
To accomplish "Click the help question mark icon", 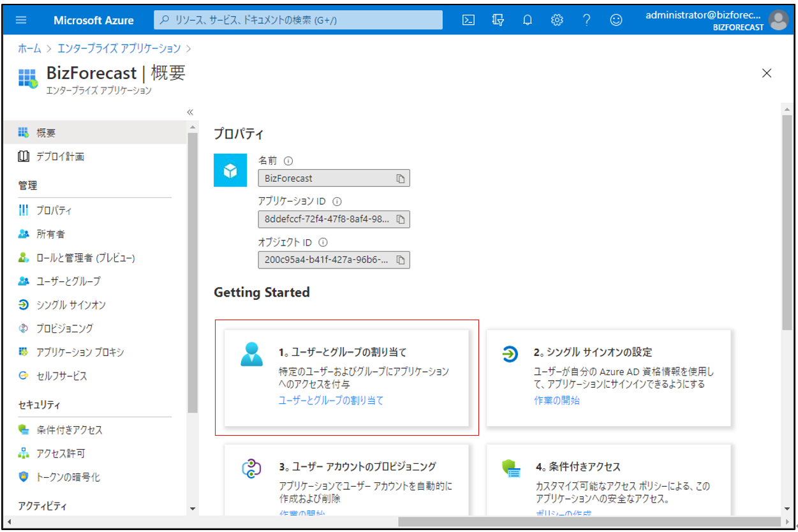I will click(x=586, y=20).
